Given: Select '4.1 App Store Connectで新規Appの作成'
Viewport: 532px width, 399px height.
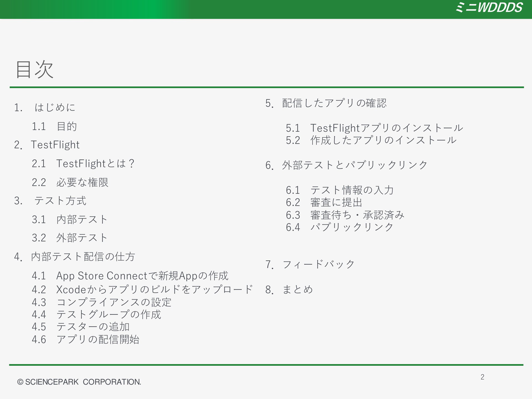Looking at the screenshot, I should (130, 276).
